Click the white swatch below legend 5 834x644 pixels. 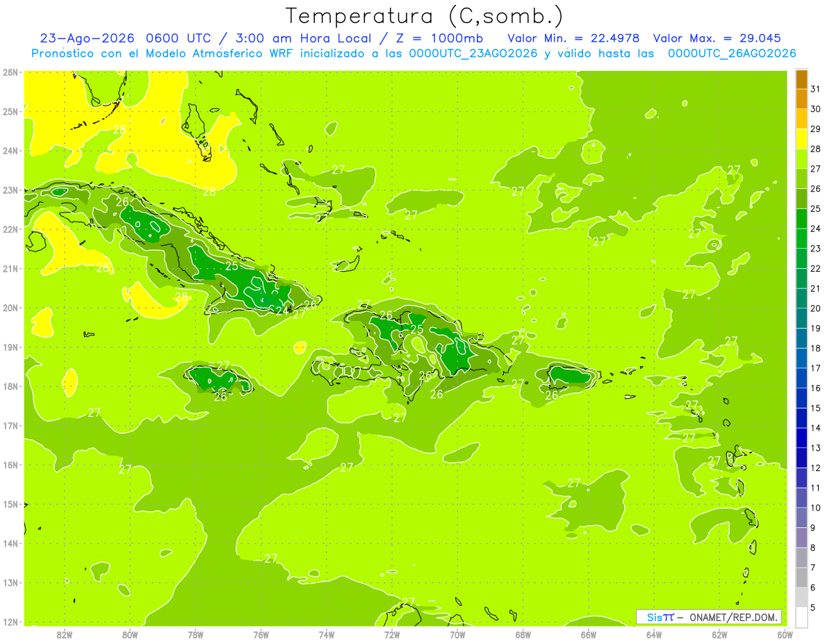click(x=801, y=617)
